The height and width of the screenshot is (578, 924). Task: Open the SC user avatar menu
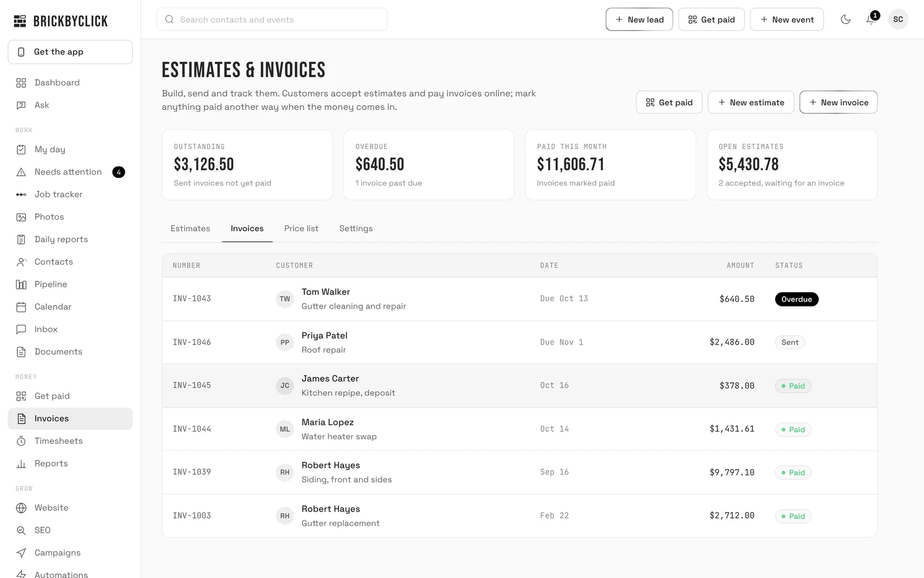click(x=898, y=20)
